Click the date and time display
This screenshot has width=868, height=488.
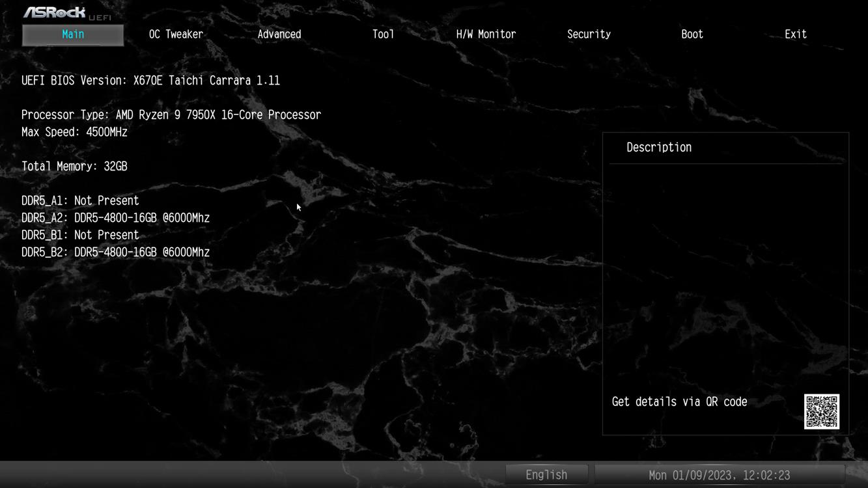point(720,475)
